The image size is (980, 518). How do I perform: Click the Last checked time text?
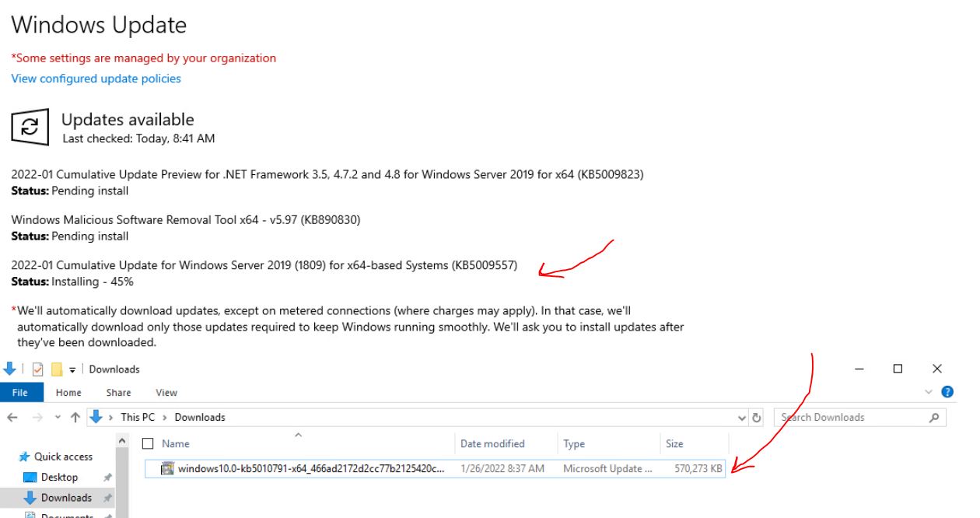138,139
